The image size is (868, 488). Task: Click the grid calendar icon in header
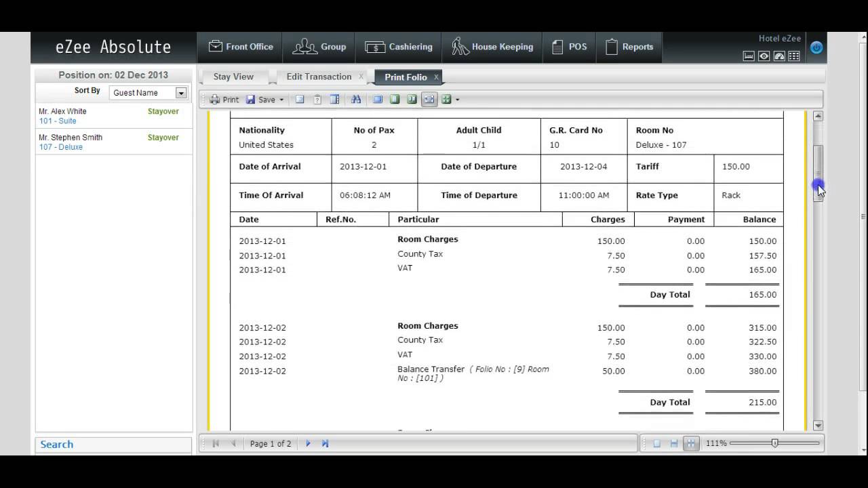tap(794, 56)
